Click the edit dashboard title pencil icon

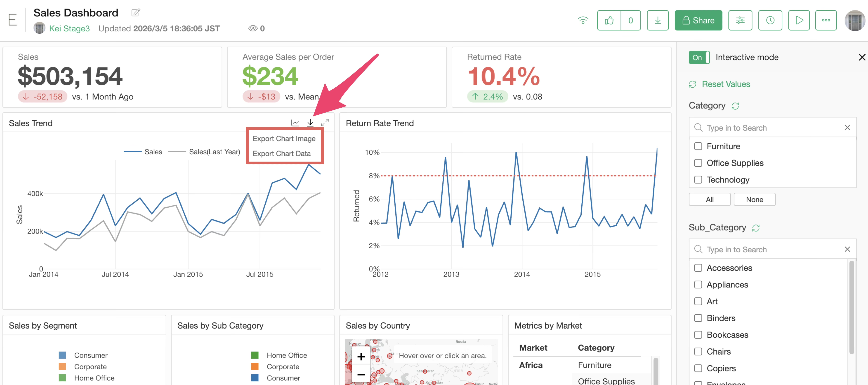135,13
